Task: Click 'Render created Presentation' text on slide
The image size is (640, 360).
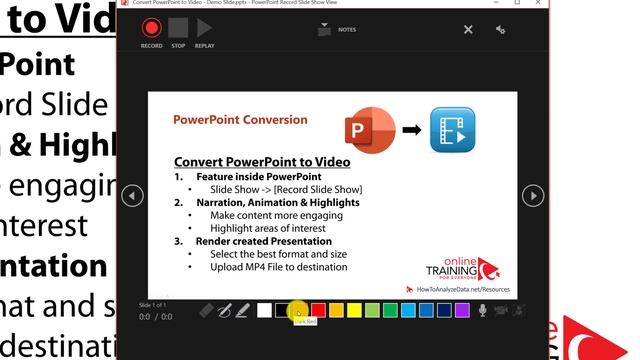Action: pyautogui.click(x=264, y=241)
